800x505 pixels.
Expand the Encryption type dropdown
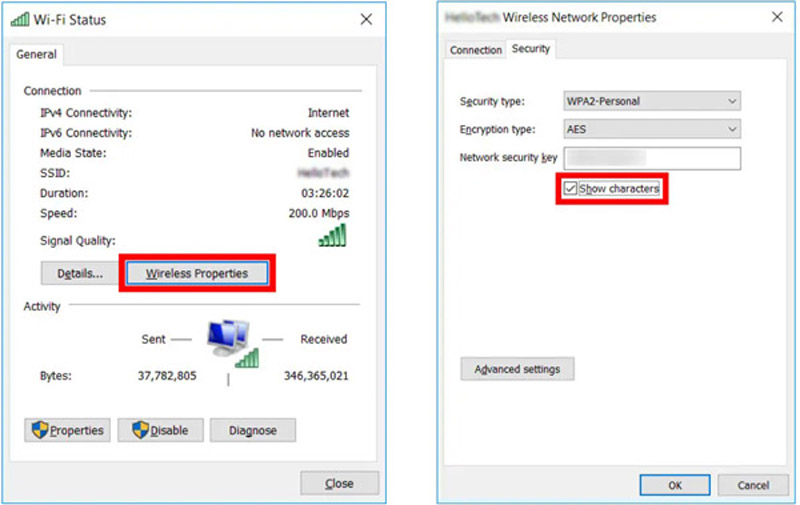pos(652,129)
